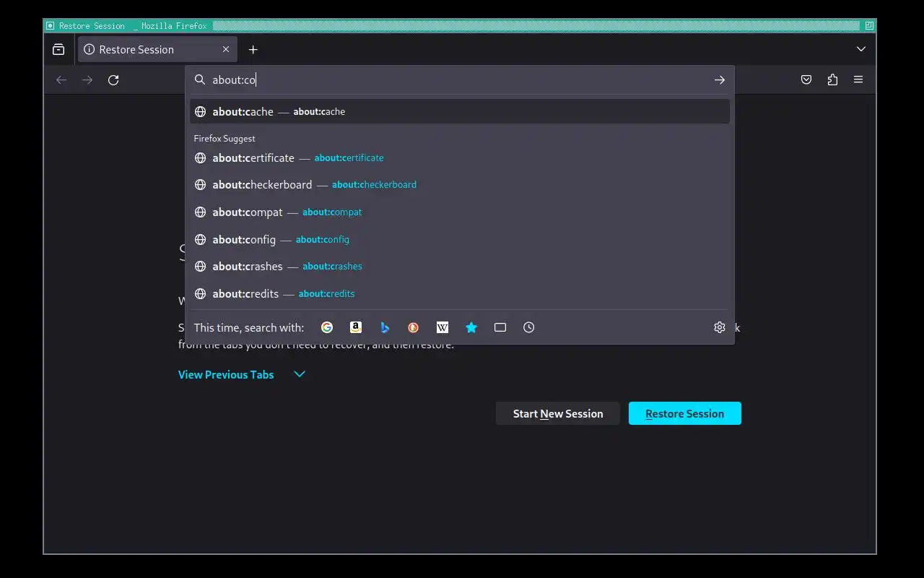
Task: Search this time with Wikipedia
Action: click(x=443, y=327)
